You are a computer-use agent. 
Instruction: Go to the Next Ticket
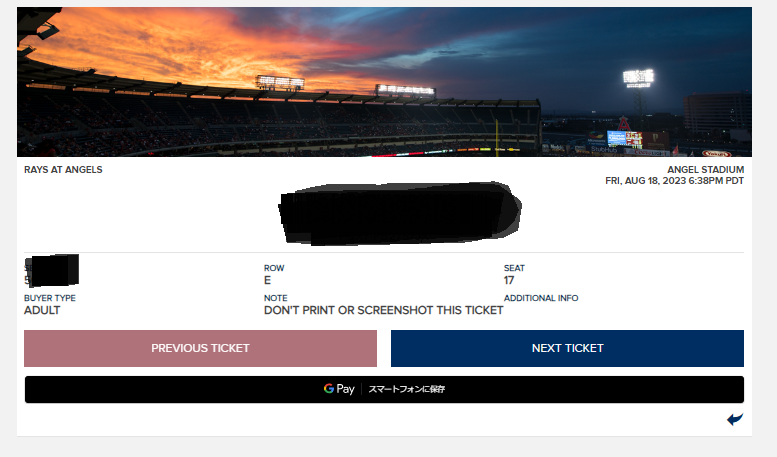(567, 348)
